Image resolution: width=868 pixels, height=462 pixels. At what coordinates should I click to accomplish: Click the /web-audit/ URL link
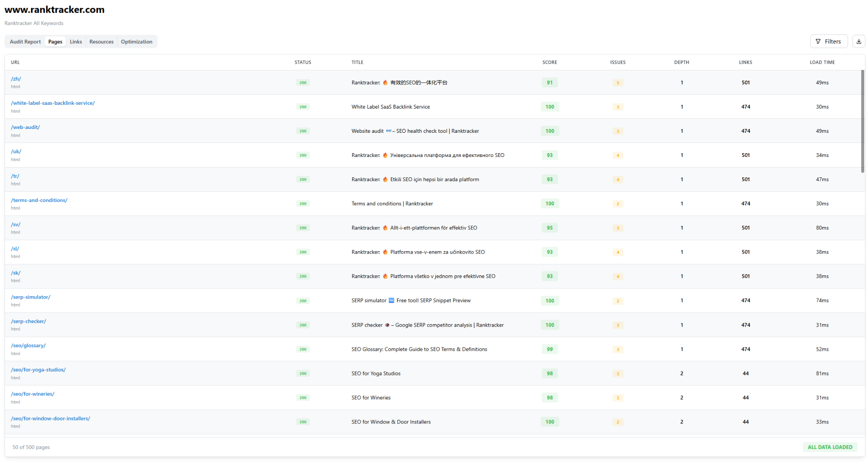click(x=25, y=127)
